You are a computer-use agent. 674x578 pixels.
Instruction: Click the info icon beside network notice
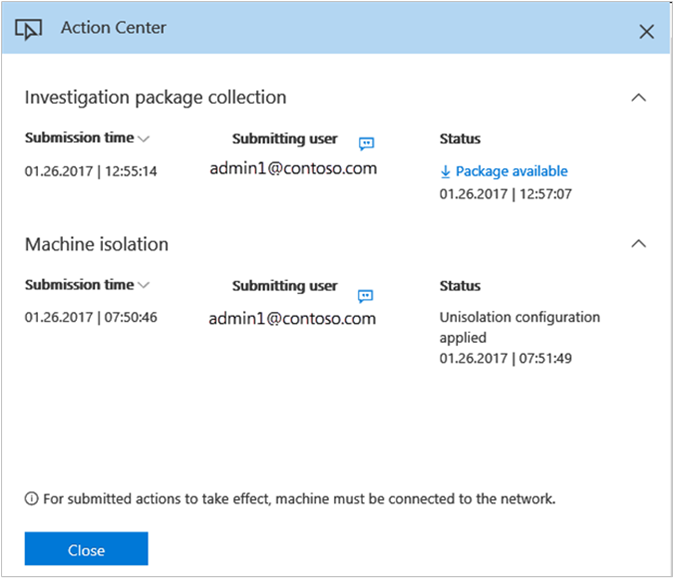coord(31,498)
